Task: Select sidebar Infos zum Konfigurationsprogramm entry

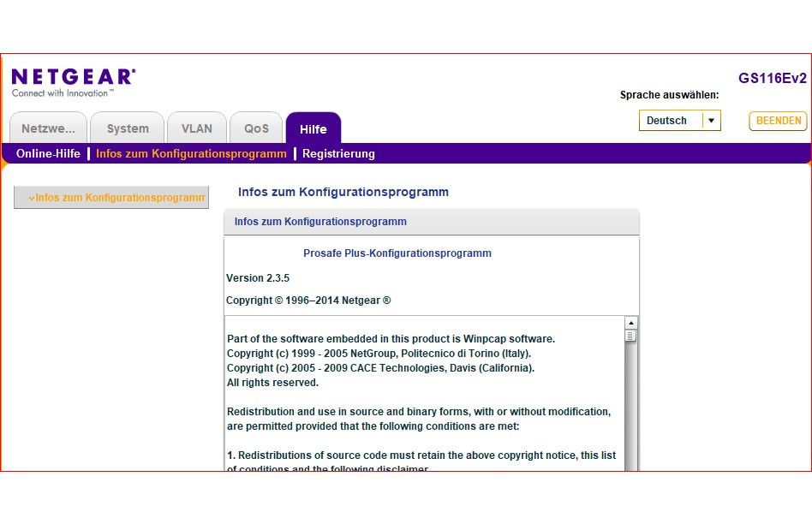Action: (111, 197)
